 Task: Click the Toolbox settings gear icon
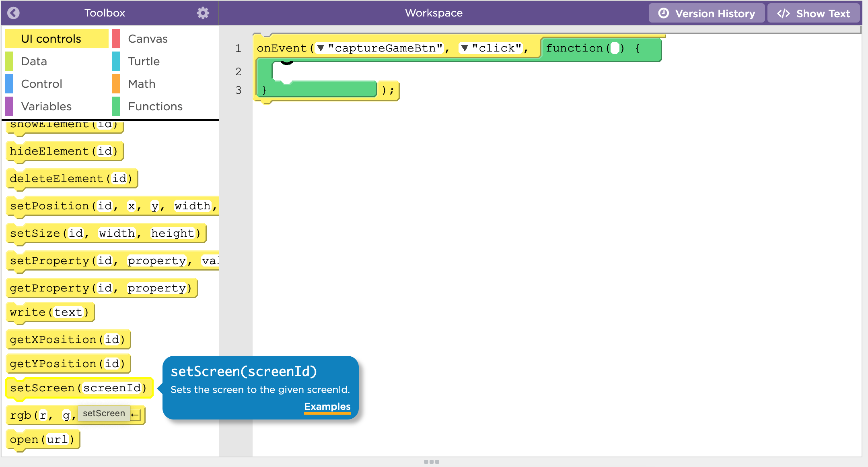pos(203,12)
